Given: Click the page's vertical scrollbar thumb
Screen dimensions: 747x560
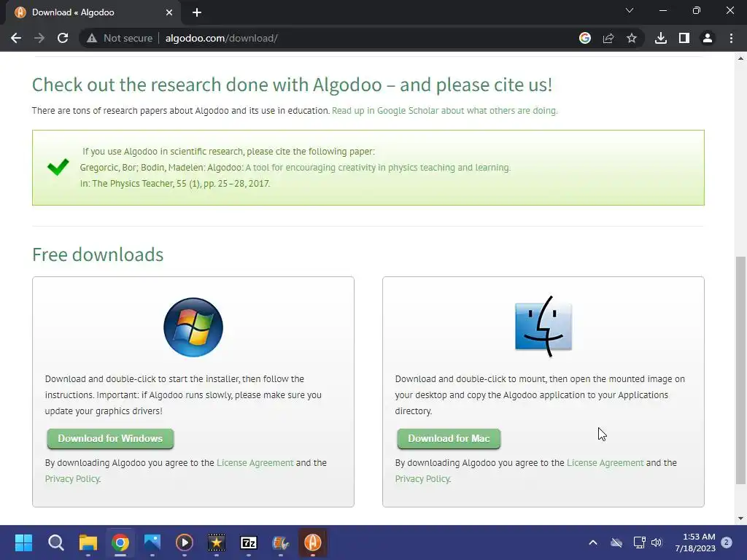Looking at the screenshot, I should pyautogui.click(x=740, y=370).
